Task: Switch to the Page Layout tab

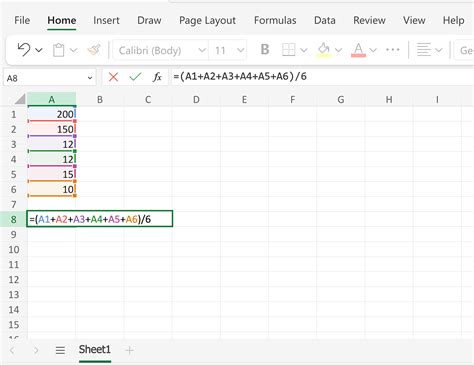Action: (207, 20)
